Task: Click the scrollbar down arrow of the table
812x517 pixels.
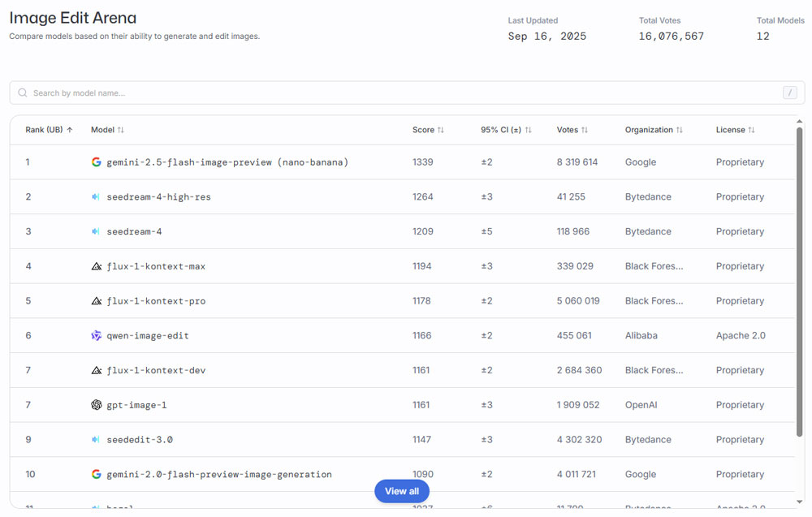Action: [x=800, y=502]
